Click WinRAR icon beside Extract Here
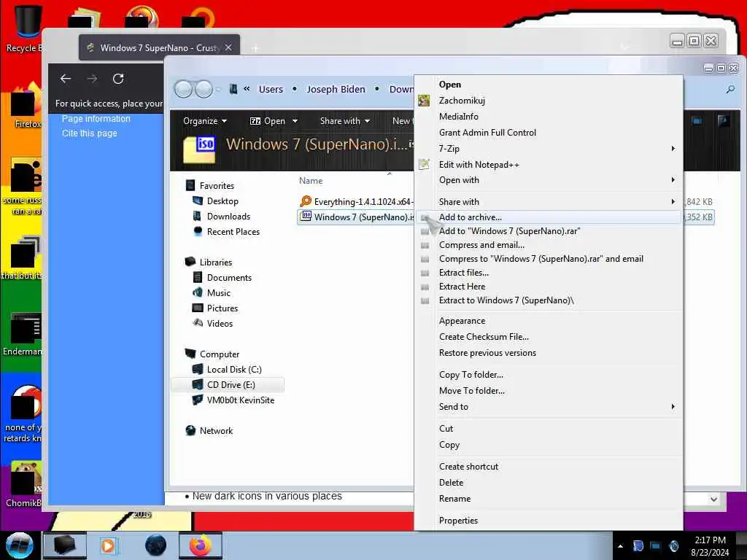Image resolution: width=747 pixels, height=560 pixels. (425, 287)
